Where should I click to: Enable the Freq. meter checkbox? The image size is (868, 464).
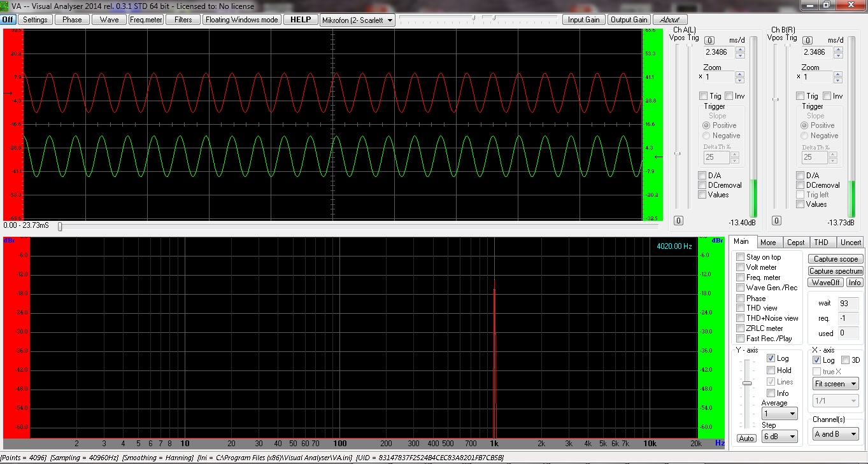click(741, 278)
